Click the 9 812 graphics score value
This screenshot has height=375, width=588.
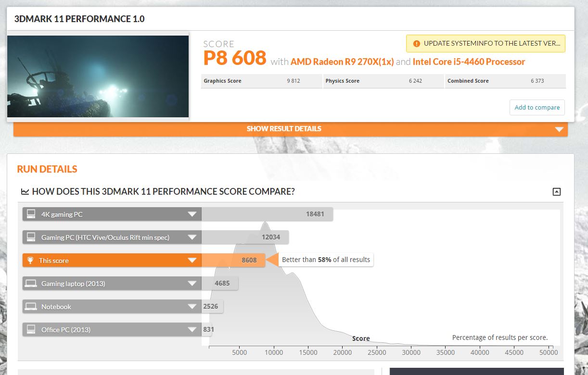point(294,81)
